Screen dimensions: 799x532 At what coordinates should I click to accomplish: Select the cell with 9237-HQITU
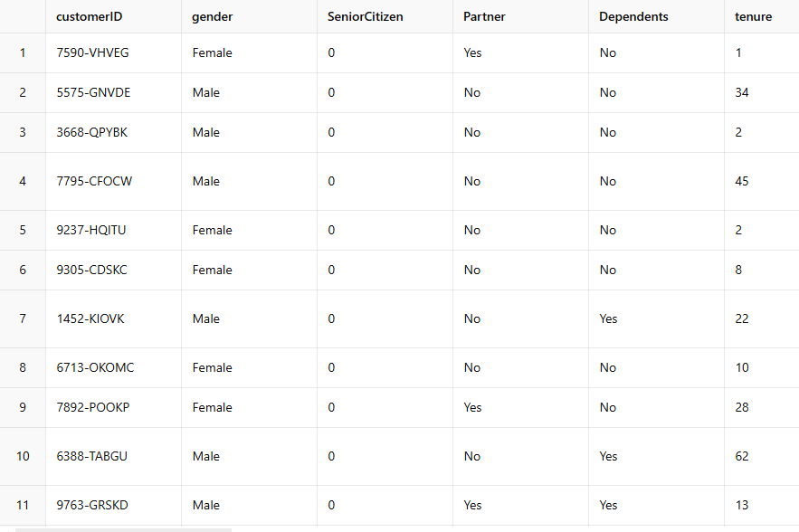pyautogui.click(x=113, y=231)
